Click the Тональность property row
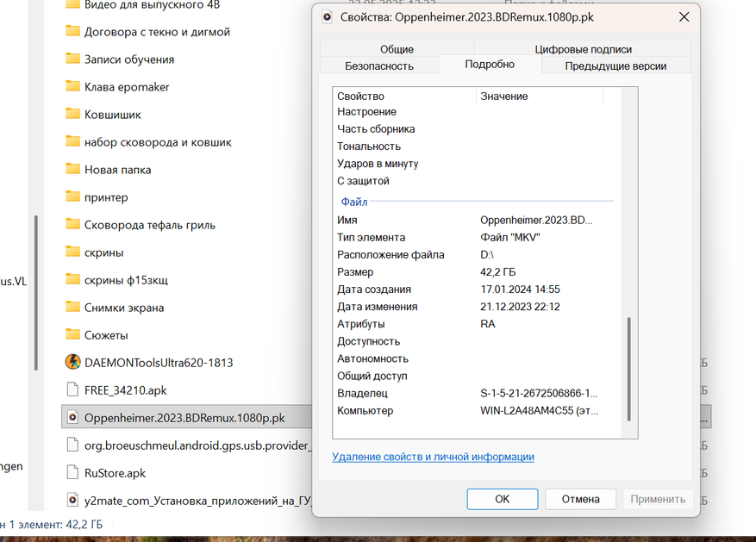 point(477,146)
